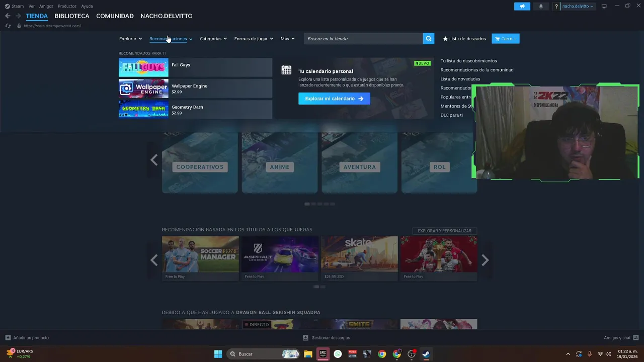Viewport: 644px width, 362px height.
Task: Select the TIENDA tab
Action: 37,16
